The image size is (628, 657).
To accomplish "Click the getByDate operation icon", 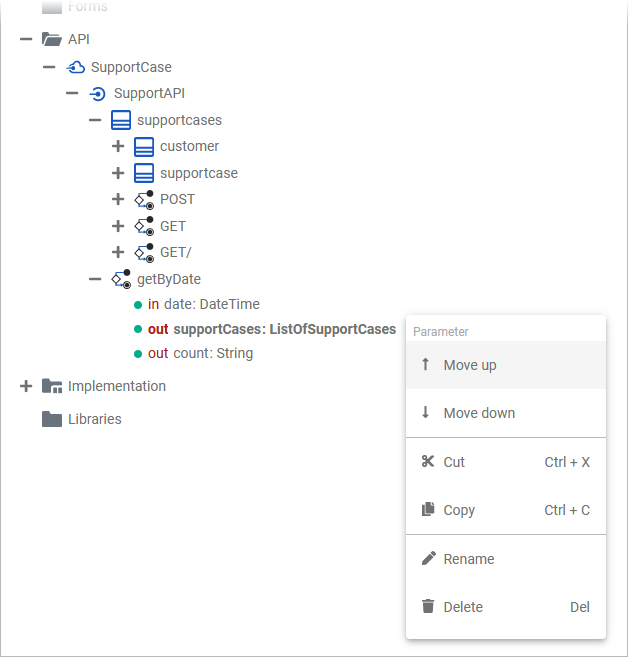I will pyautogui.click(x=121, y=279).
